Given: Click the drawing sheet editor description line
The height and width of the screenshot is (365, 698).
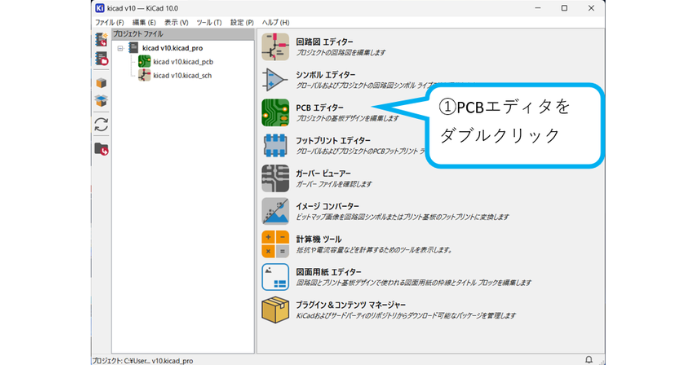Looking at the screenshot, I should coord(414,283).
